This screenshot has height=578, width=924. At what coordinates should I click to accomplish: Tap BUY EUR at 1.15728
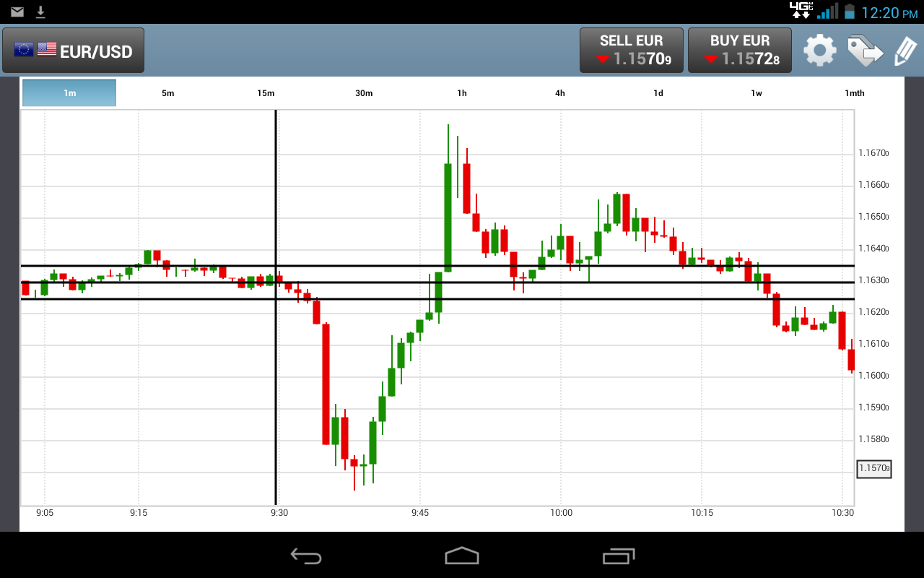pyautogui.click(x=740, y=51)
